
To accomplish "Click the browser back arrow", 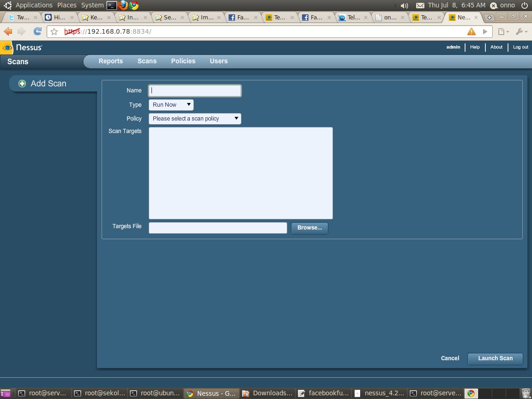I will pyautogui.click(x=8, y=31).
